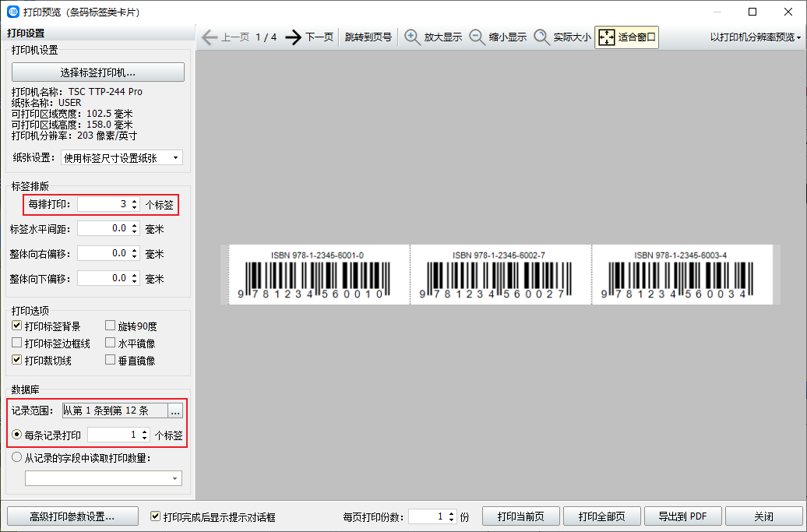Click the page indicator 1 / 4
The image size is (807, 532).
point(266,37)
